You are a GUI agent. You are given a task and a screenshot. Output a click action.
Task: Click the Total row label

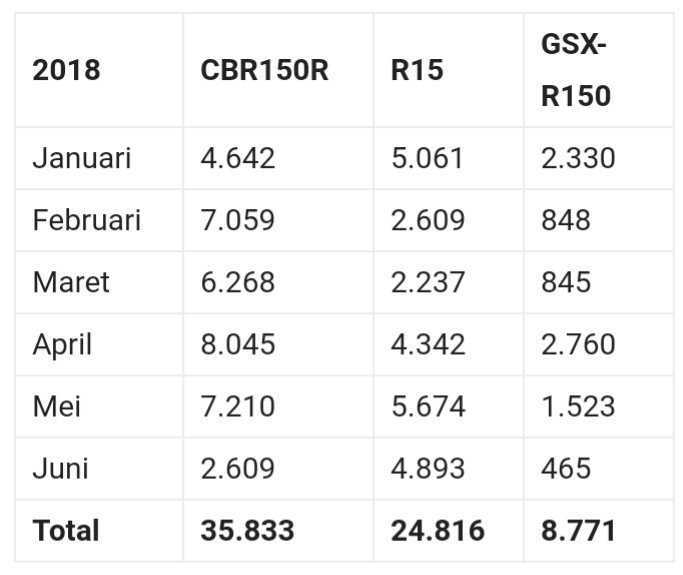pos(65,530)
